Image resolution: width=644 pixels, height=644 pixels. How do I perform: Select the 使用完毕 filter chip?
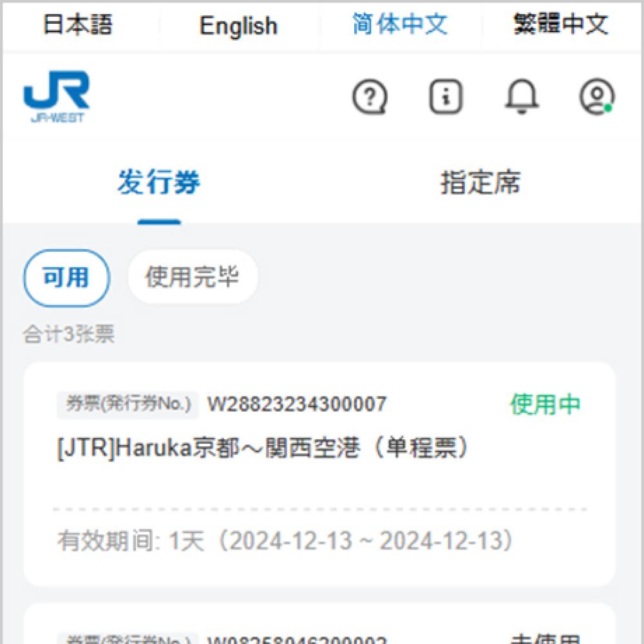coord(193,278)
